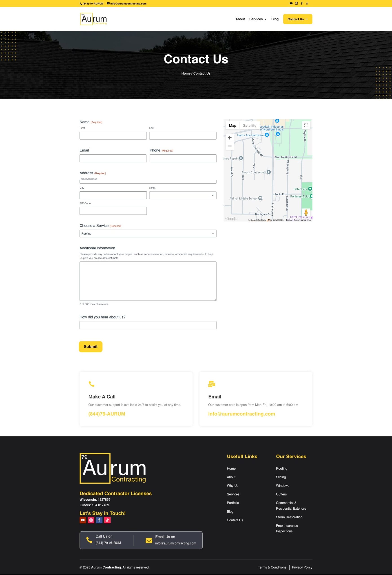
Task: Open footer Why Us link
Action: [233, 486]
